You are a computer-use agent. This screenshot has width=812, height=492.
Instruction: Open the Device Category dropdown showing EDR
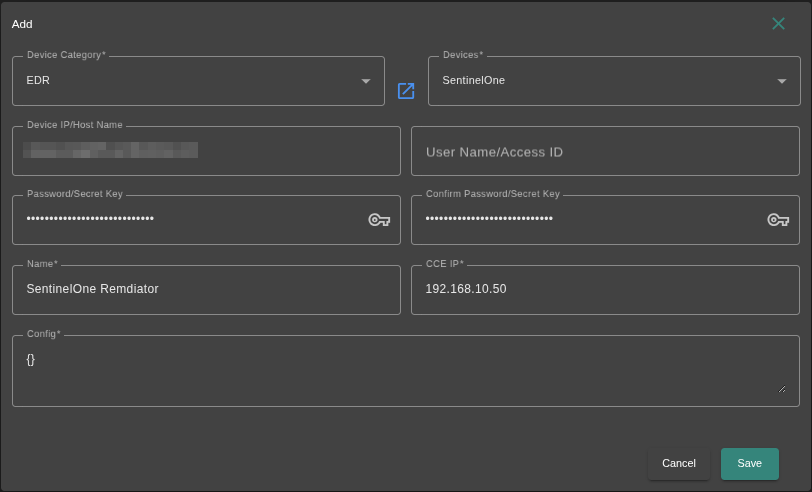pyautogui.click(x=198, y=81)
